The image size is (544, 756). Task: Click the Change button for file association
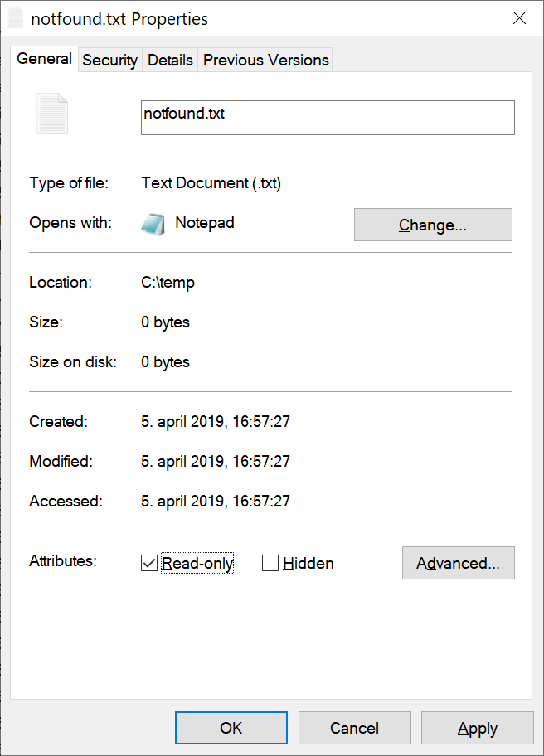(433, 225)
